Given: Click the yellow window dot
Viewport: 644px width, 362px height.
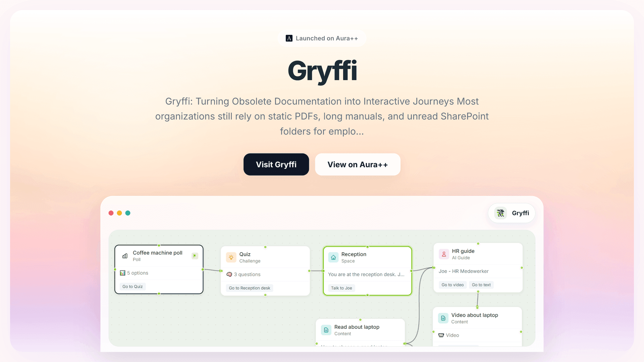Looking at the screenshot, I should click(x=119, y=213).
